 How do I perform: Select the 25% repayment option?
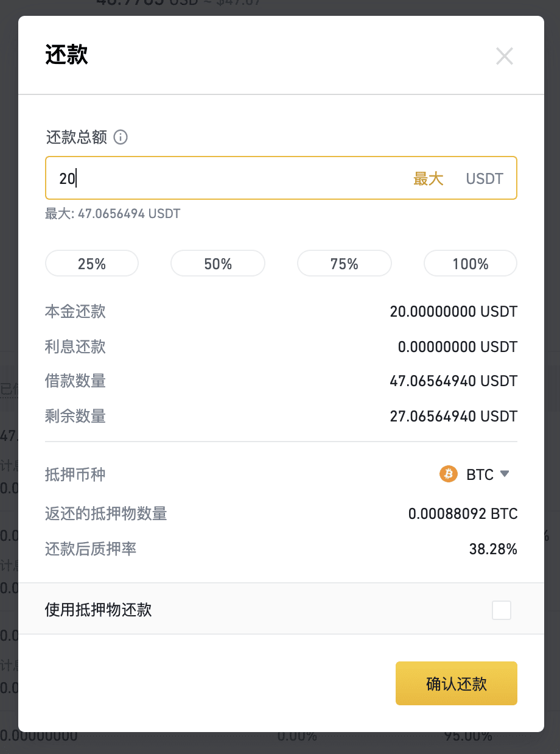coord(92,264)
